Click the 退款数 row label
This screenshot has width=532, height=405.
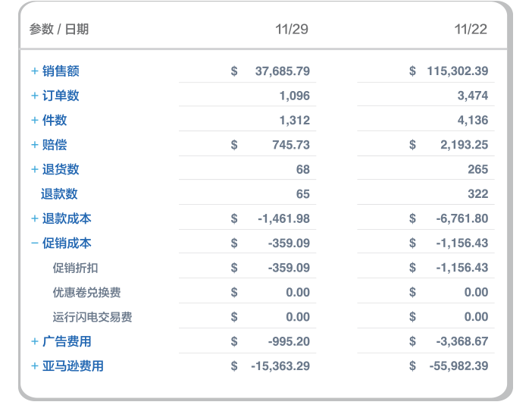coord(59,194)
